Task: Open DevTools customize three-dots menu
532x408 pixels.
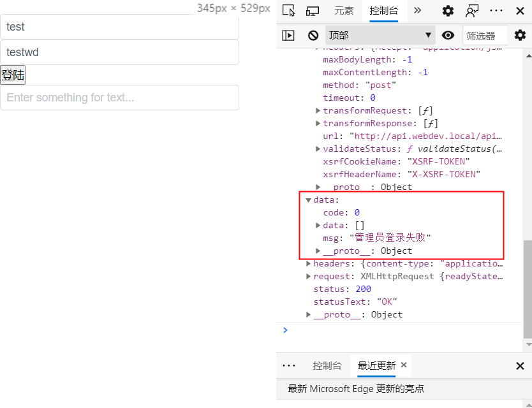Action: click(x=496, y=11)
